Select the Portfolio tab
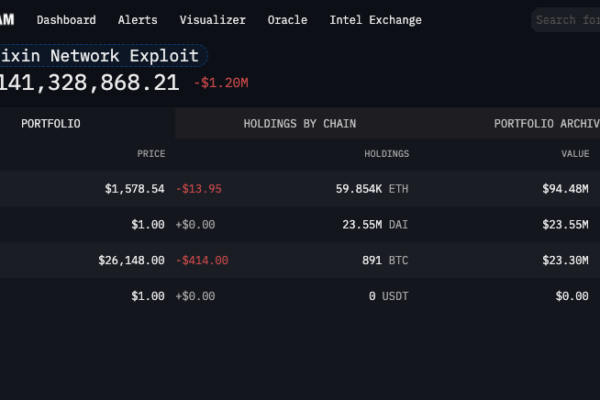The width and height of the screenshot is (600, 400). 51,124
